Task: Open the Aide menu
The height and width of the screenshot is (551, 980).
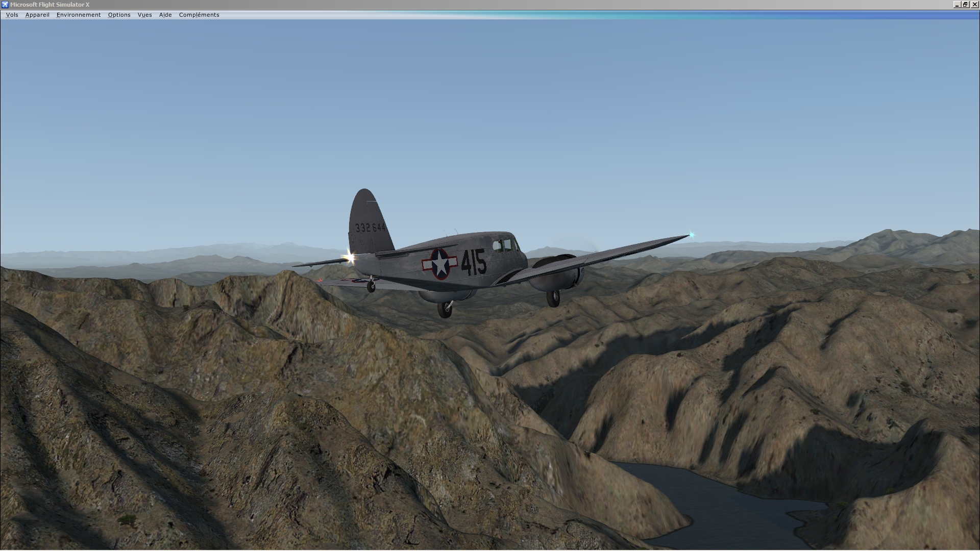Action: pyautogui.click(x=165, y=15)
